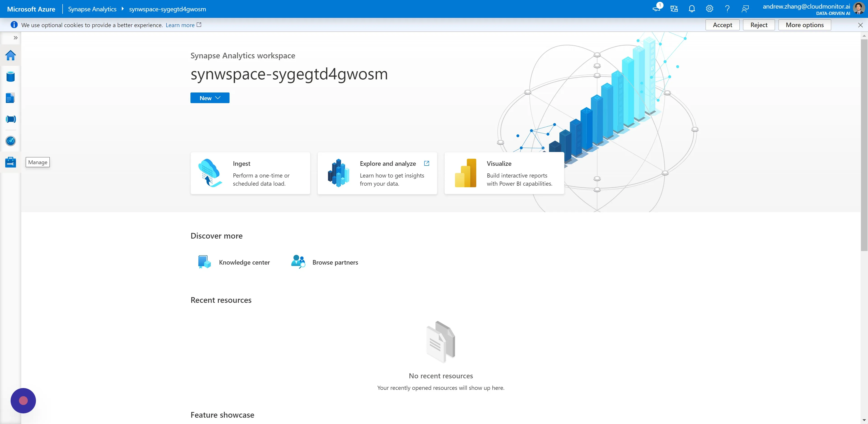This screenshot has width=868, height=424.
Task: Click the Explore and analyze external-link icon
Action: [x=427, y=163]
